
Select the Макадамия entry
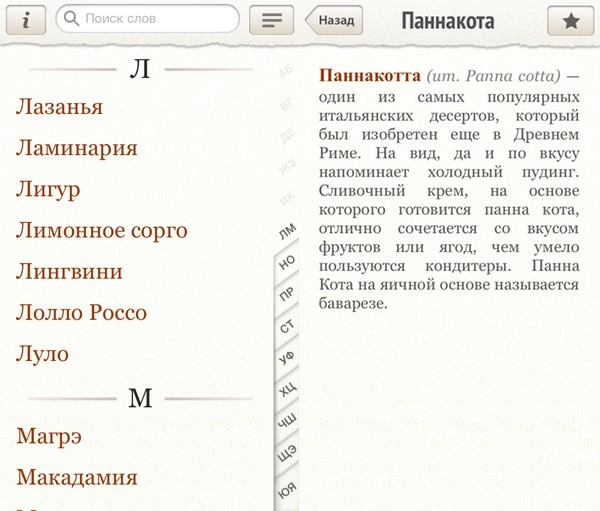coord(76,477)
